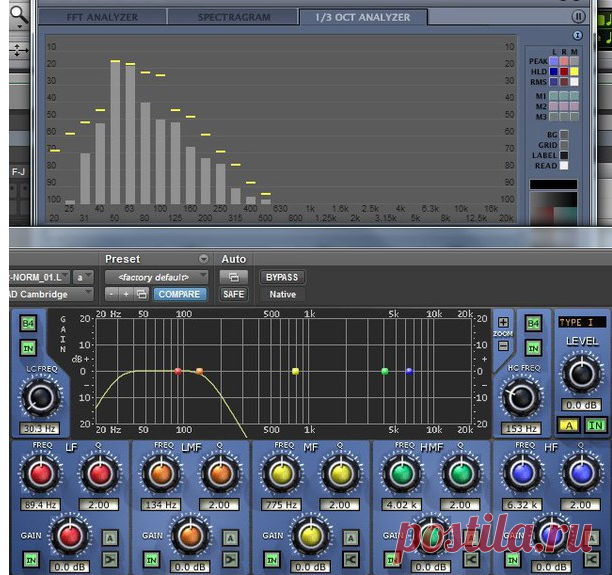Select the orange LMF node on EQ graph
This screenshot has width=612, height=575.
pyautogui.click(x=199, y=371)
